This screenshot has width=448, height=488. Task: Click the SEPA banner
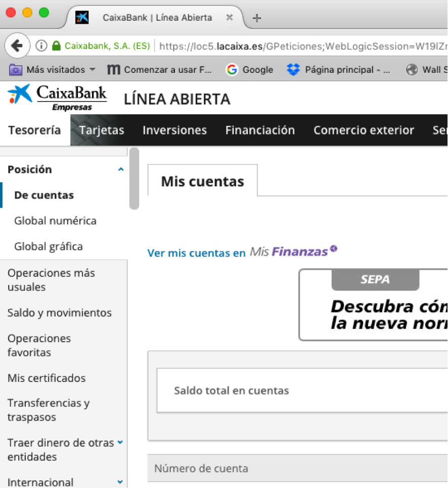373,305
